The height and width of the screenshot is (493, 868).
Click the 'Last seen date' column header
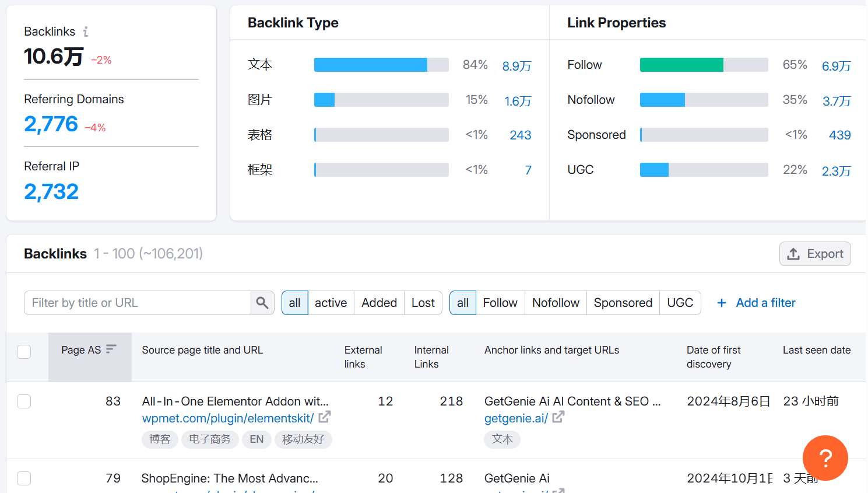[817, 350]
